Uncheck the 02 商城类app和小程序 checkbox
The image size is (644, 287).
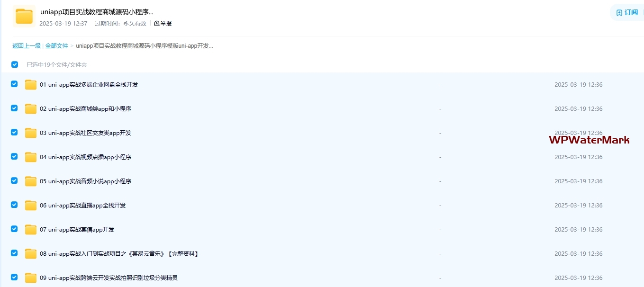click(14, 108)
